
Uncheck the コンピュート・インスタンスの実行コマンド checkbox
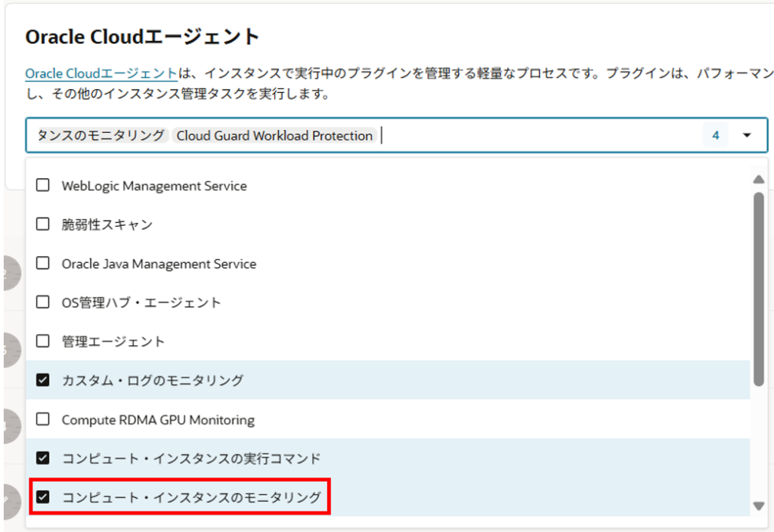43,458
